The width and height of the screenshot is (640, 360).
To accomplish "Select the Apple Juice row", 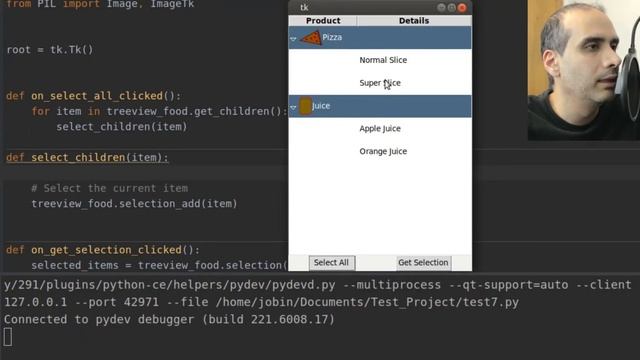I will coord(380,129).
